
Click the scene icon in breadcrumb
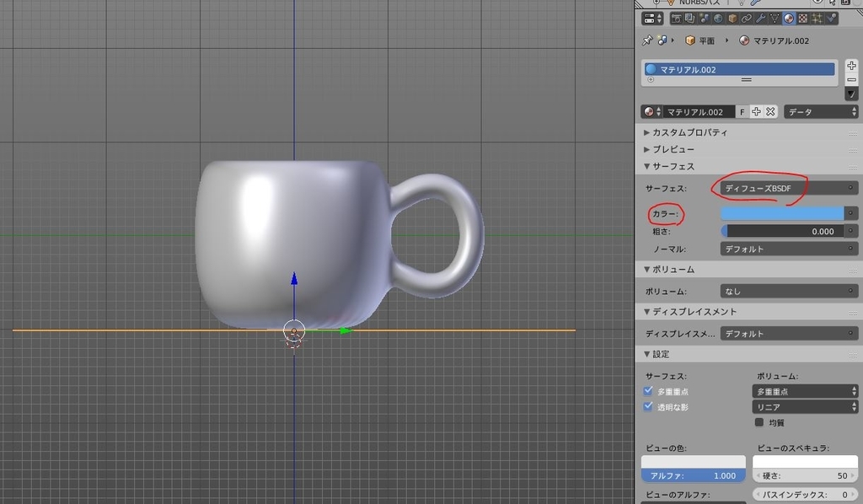(662, 40)
